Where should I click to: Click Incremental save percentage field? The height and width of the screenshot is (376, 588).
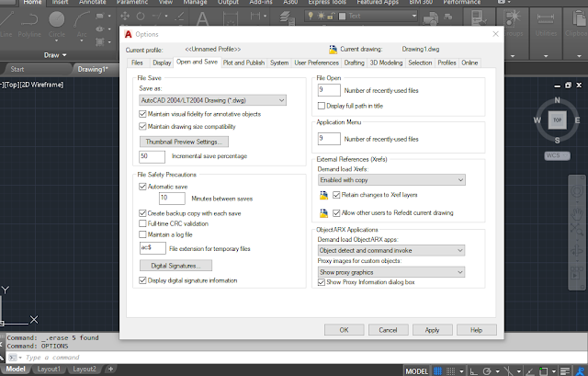pos(152,156)
